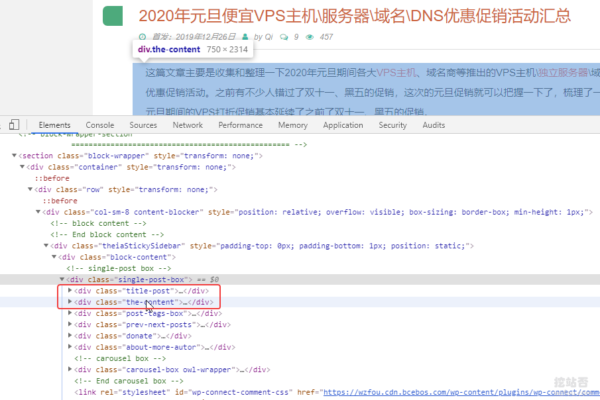Open the Application tab

343,125
